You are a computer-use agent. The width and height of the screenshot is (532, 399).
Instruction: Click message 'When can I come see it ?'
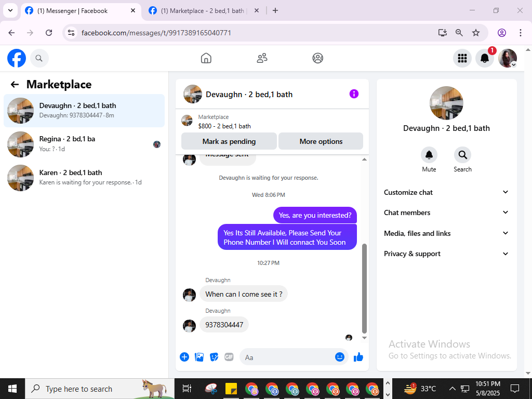[244, 294]
